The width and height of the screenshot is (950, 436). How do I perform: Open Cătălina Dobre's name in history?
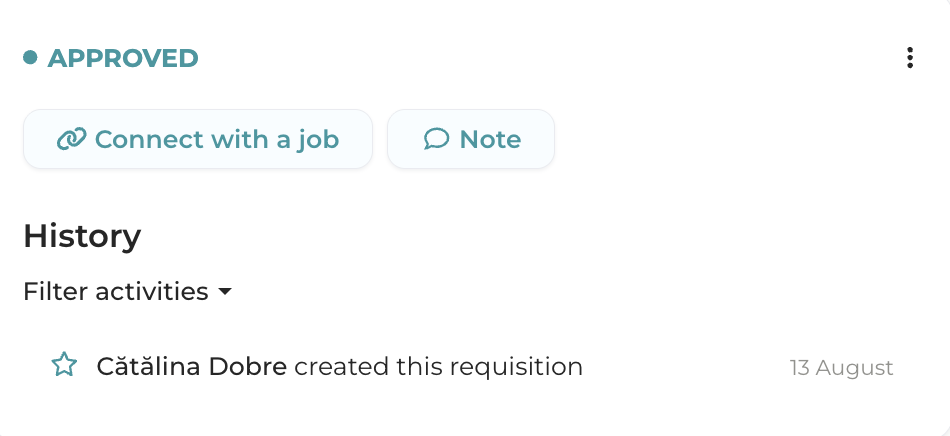[x=191, y=366]
